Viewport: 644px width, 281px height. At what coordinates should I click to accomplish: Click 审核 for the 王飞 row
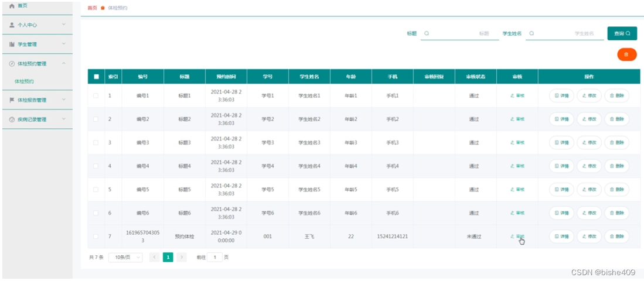click(517, 237)
